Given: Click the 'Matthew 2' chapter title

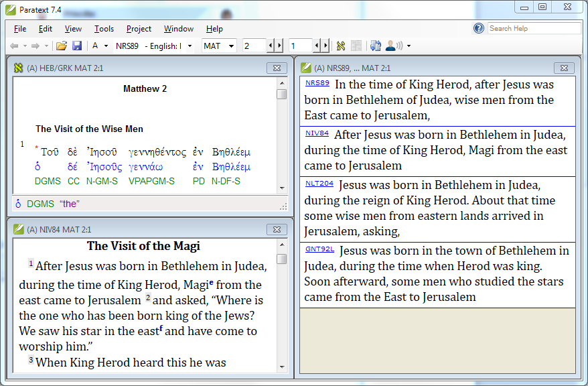Looking at the screenshot, I should tap(145, 89).
